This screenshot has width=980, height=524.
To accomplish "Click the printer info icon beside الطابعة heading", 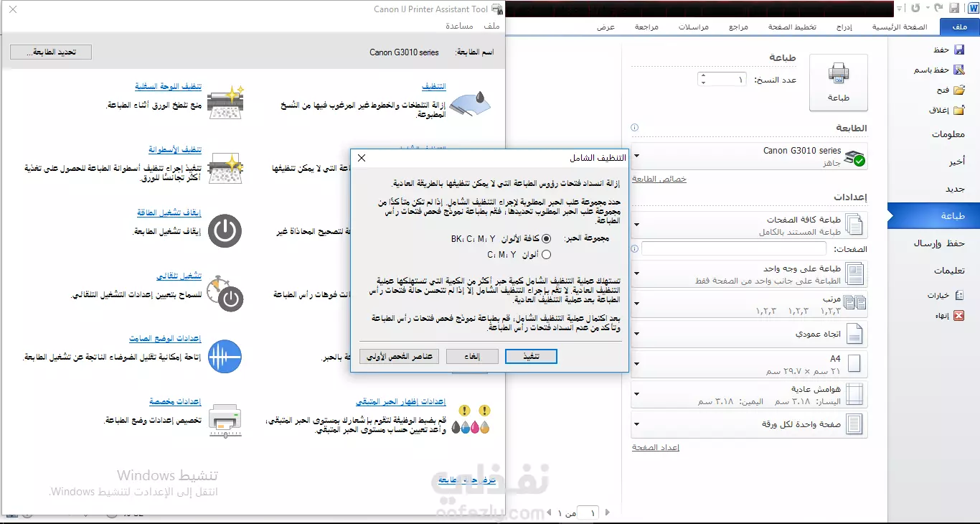I will coord(634,128).
